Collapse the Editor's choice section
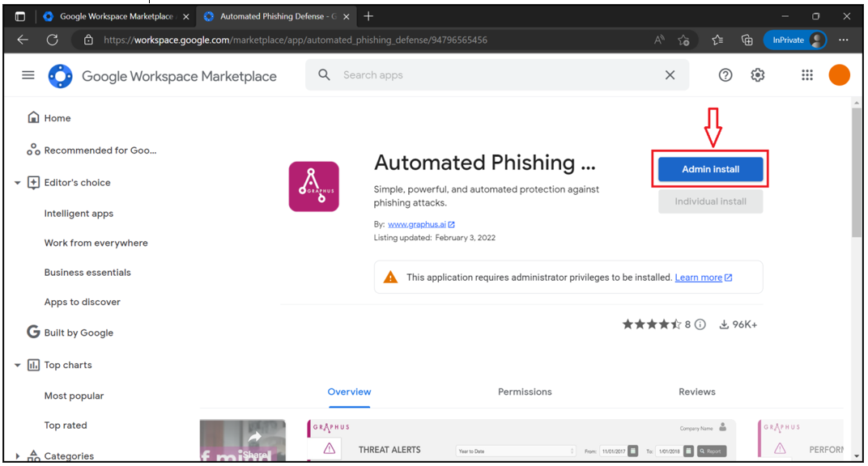This screenshot has width=868, height=466. (x=17, y=182)
